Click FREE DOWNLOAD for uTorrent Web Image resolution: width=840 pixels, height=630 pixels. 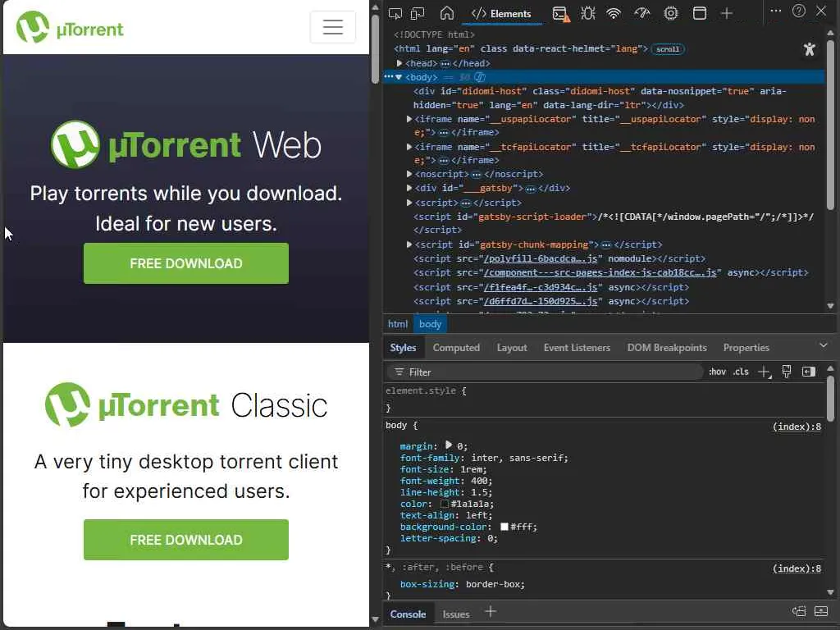coord(186,263)
